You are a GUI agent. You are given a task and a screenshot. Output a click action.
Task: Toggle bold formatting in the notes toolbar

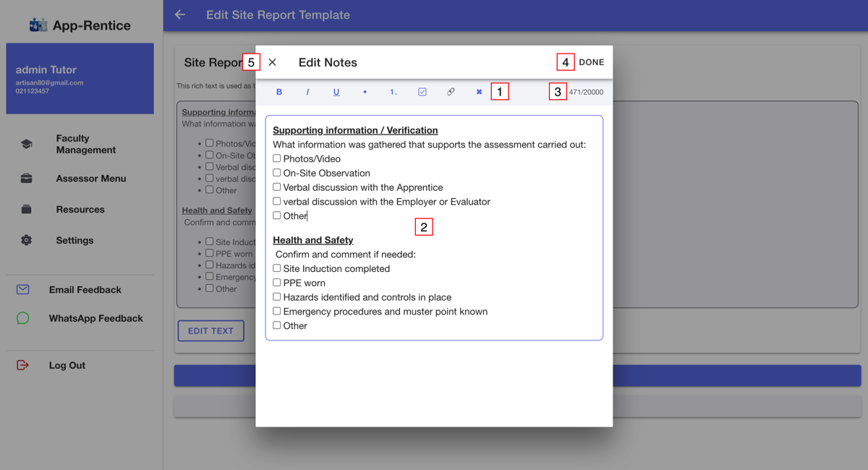[279, 92]
